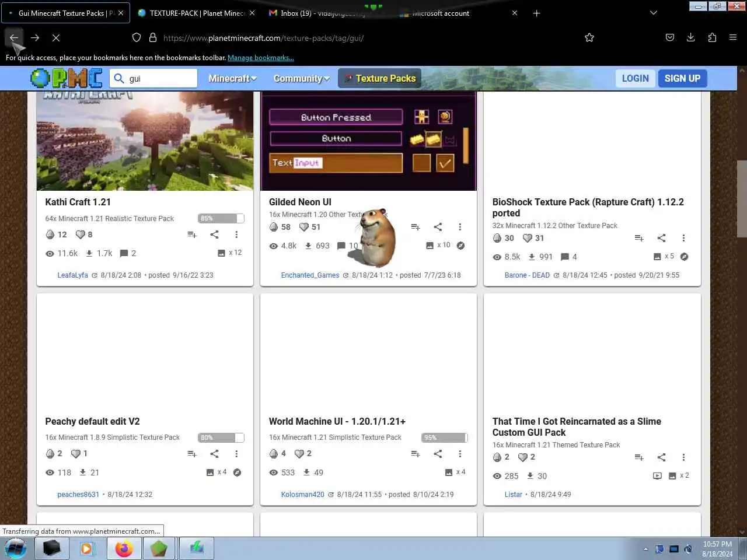This screenshot has width=747, height=560.
Task: Switch to the Gmail Inbox tab
Action: pos(327,13)
